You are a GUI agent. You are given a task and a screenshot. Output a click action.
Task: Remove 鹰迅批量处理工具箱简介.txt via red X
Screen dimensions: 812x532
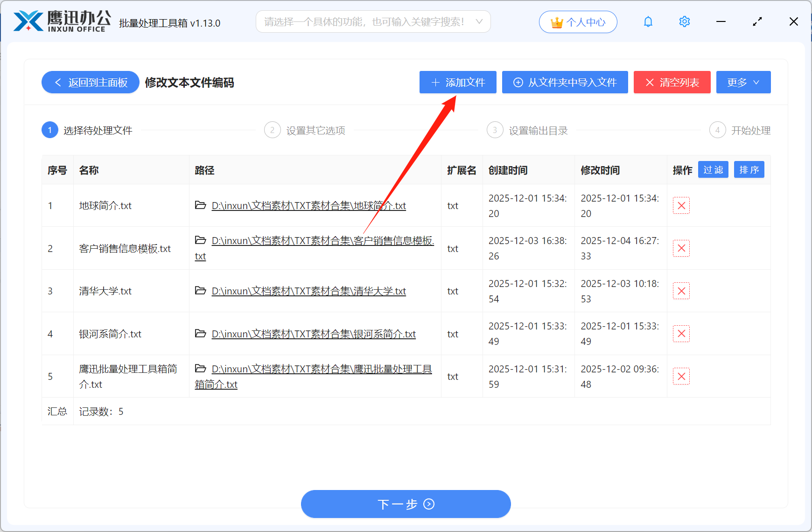[681, 376]
